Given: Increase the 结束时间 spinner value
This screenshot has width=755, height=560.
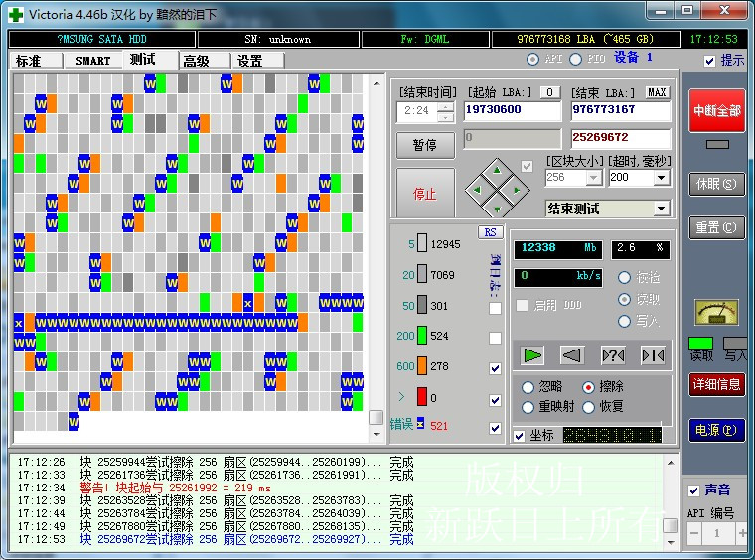Looking at the screenshot, I should [446, 107].
